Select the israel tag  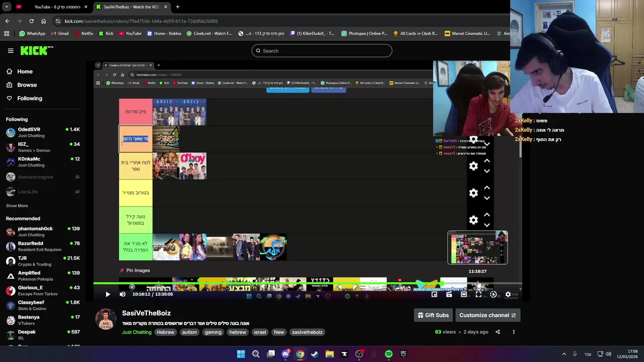(260, 332)
